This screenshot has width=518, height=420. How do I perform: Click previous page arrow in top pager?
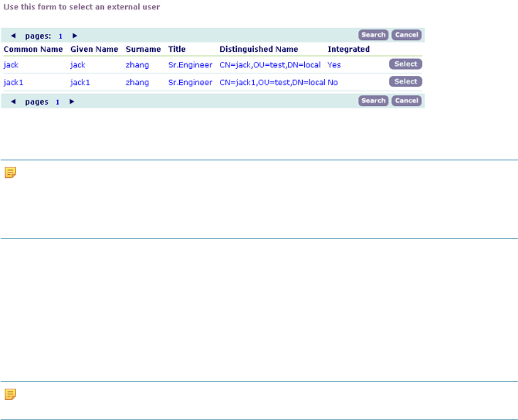point(13,35)
